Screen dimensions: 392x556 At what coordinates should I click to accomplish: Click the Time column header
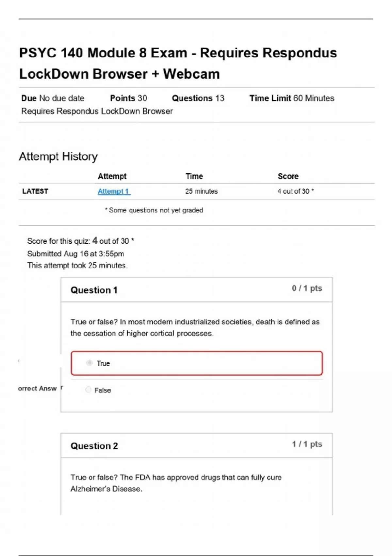(x=194, y=176)
